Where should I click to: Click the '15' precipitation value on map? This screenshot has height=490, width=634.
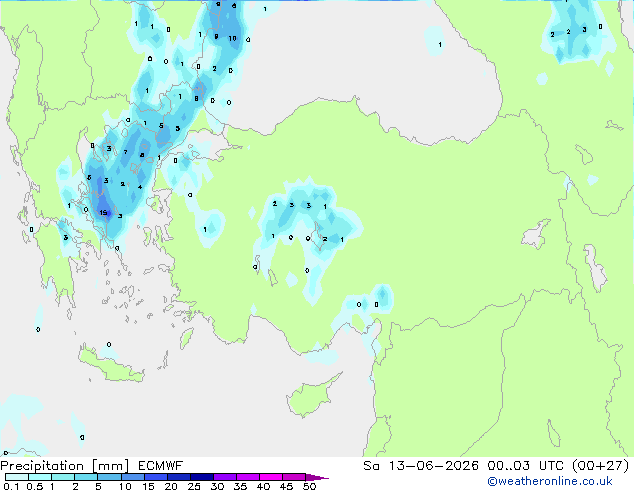pos(104,213)
